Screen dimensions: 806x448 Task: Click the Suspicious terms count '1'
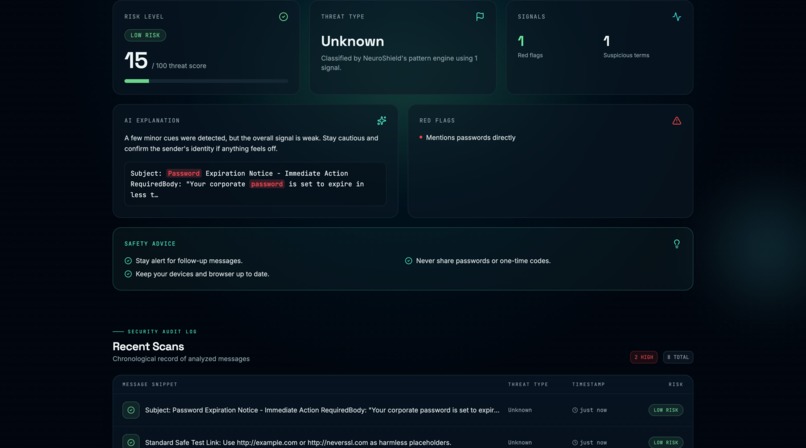coord(607,41)
